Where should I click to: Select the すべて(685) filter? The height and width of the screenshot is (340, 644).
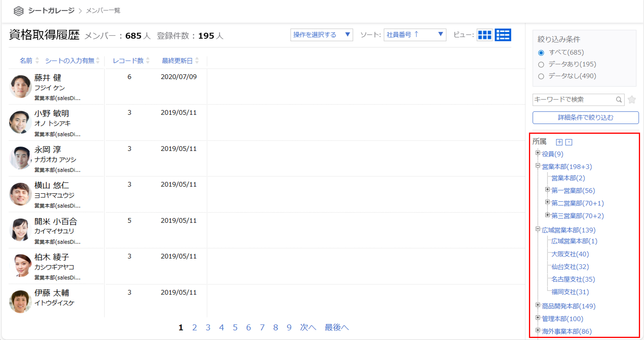click(x=541, y=53)
